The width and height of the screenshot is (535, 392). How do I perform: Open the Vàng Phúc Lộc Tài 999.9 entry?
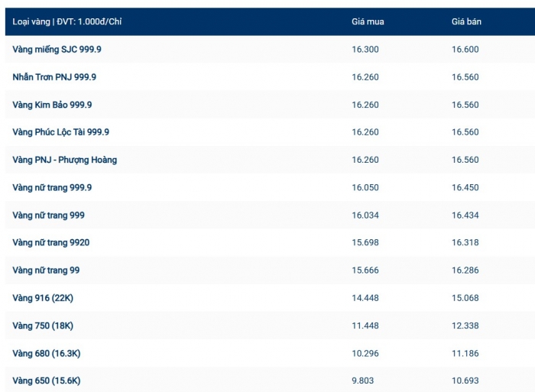click(x=61, y=132)
